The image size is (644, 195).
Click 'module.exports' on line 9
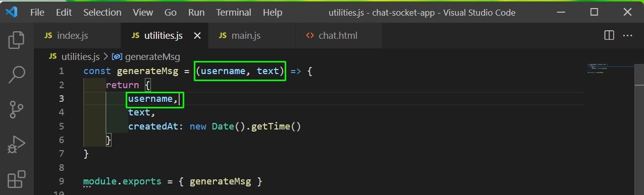pos(122,181)
